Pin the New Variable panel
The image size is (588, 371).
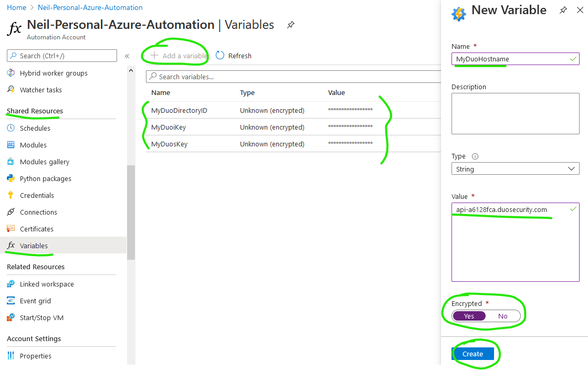(563, 10)
